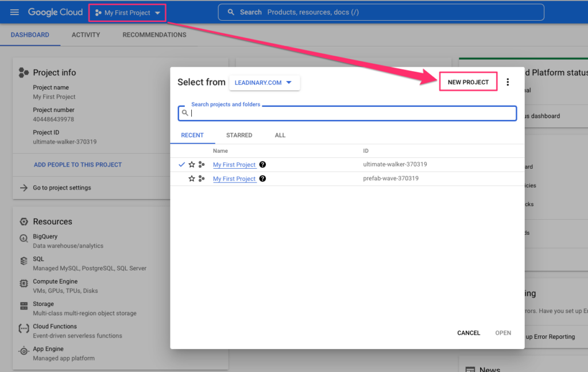The height and width of the screenshot is (372, 588).
Task: Click the Compute Engine icon
Action: click(x=24, y=284)
